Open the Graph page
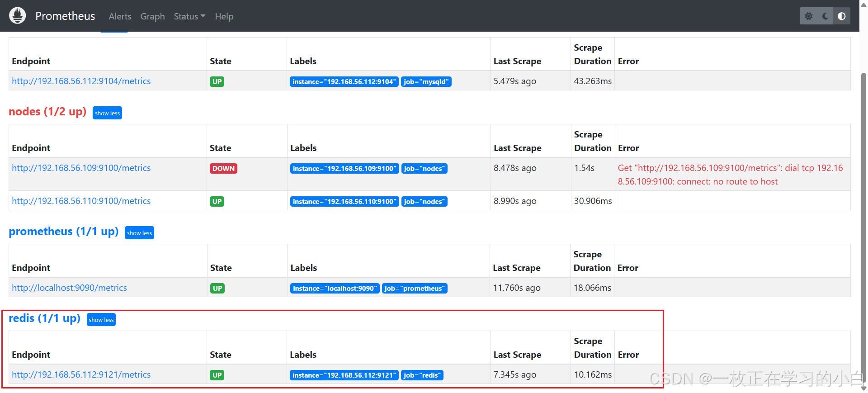Image resolution: width=868 pixels, height=393 pixels. point(152,16)
